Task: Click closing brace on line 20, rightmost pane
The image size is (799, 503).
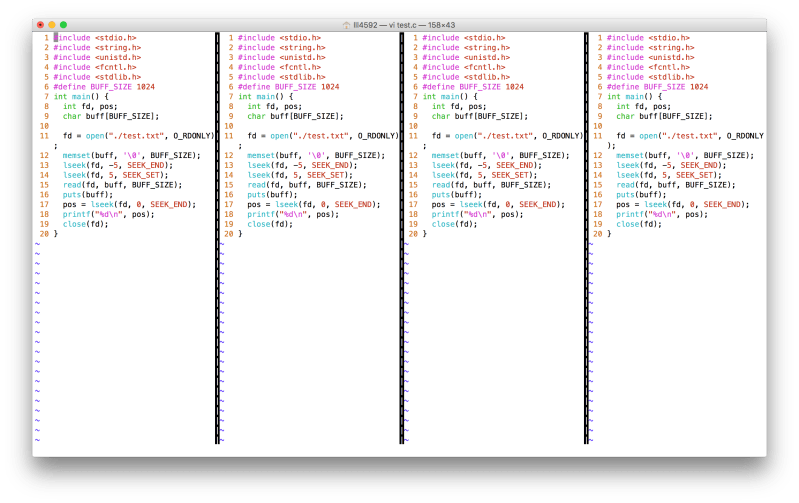Action: tap(609, 234)
